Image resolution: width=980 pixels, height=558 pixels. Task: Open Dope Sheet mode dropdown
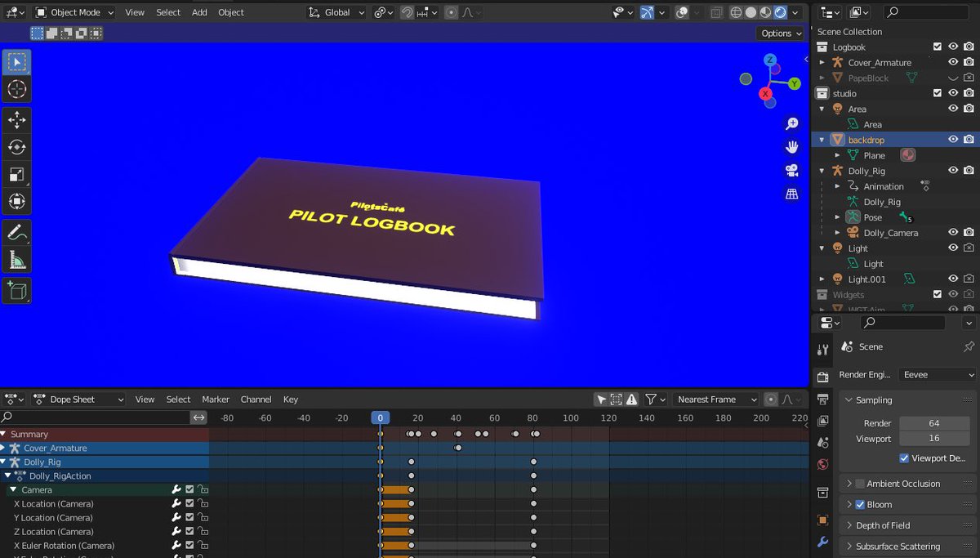click(78, 400)
